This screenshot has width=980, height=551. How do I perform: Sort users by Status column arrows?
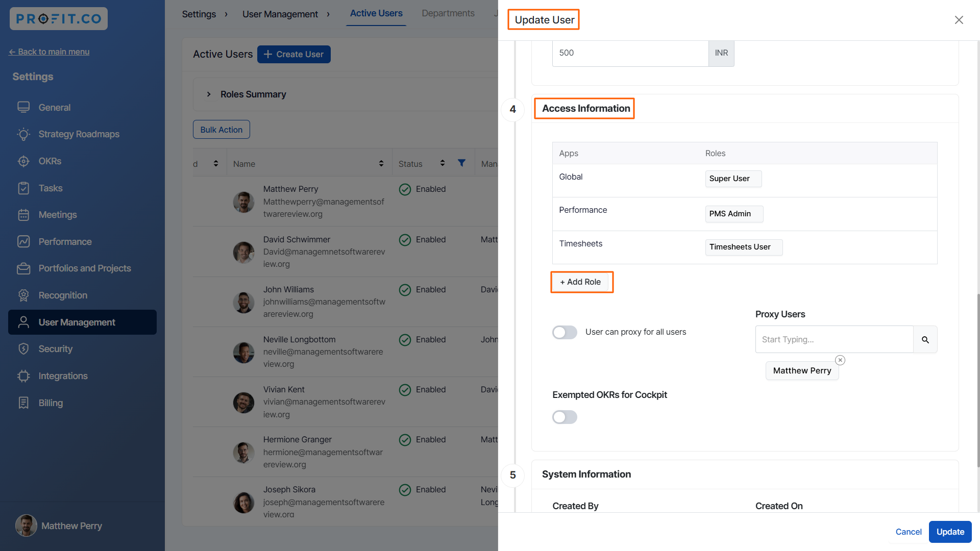(442, 163)
